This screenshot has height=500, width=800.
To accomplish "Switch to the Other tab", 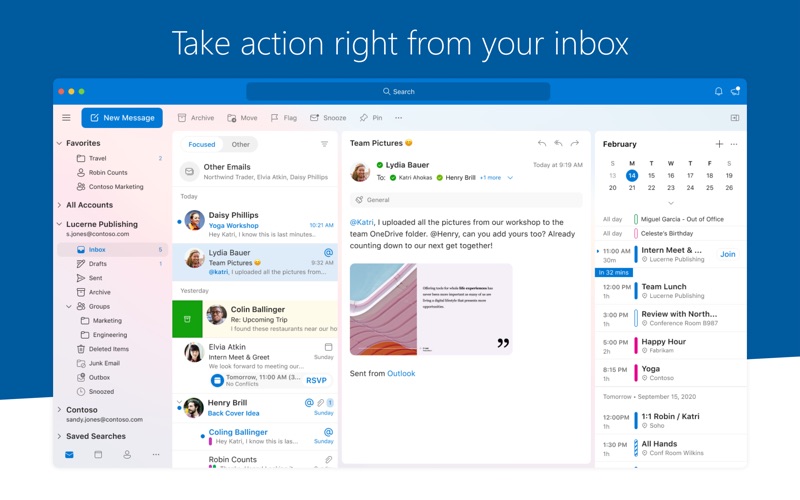I will point(240,144).
